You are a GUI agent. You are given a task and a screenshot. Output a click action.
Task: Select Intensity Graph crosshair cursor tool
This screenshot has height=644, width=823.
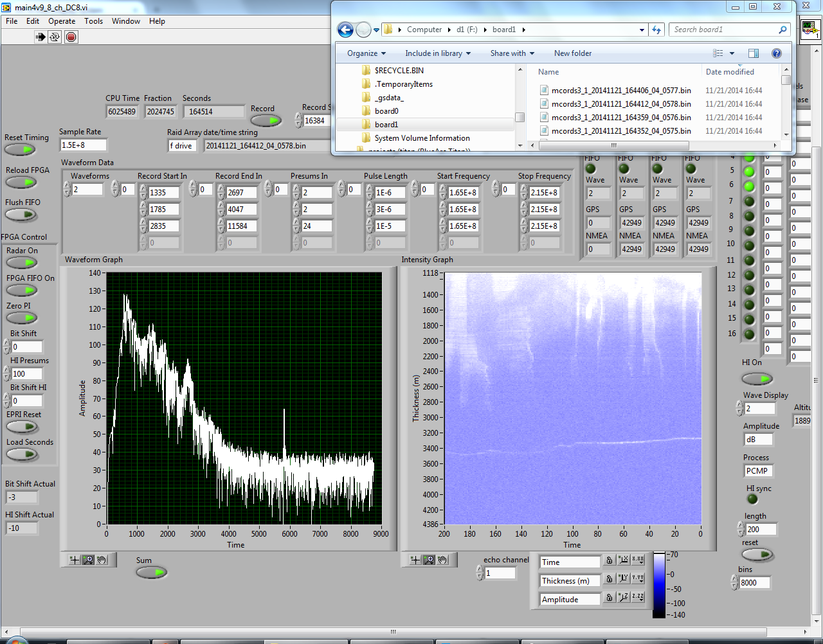[415, 560]
